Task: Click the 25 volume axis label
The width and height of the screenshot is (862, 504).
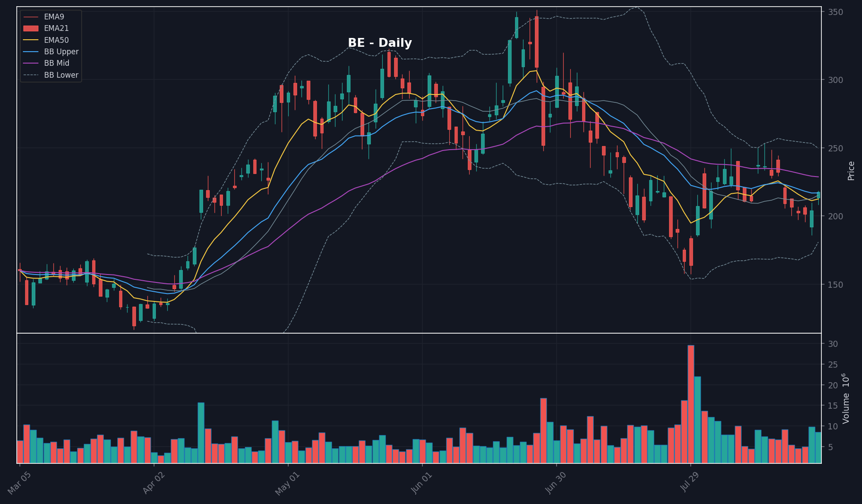Action: pos(833,365)
